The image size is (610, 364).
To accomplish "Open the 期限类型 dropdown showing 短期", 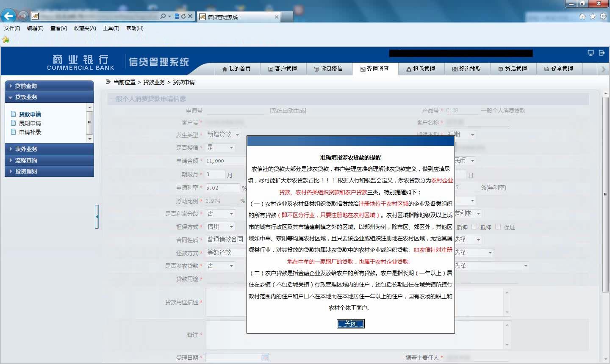I will pos(461,135).
